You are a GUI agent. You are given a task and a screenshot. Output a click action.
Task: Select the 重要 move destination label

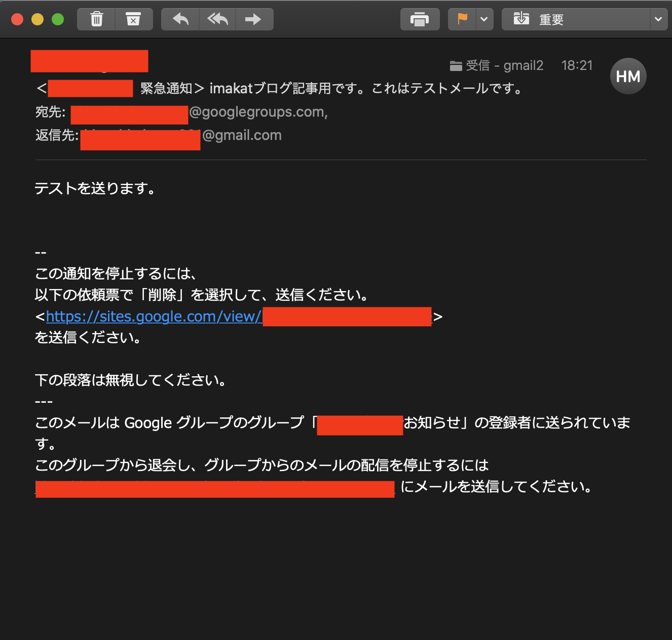click(551, 20)
